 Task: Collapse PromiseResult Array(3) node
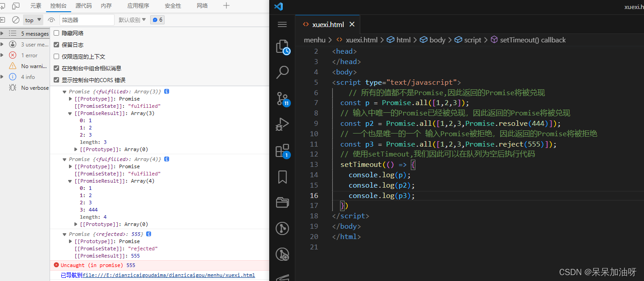click(70, 113)
